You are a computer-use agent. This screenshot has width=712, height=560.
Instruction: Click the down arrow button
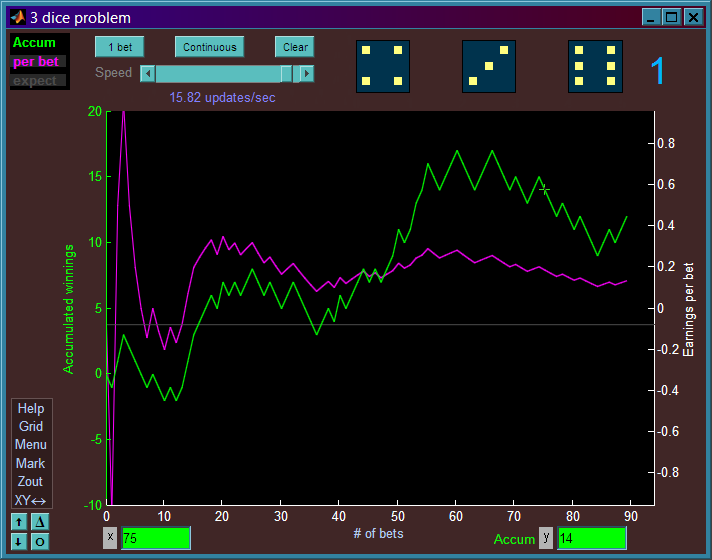[19, 541]
